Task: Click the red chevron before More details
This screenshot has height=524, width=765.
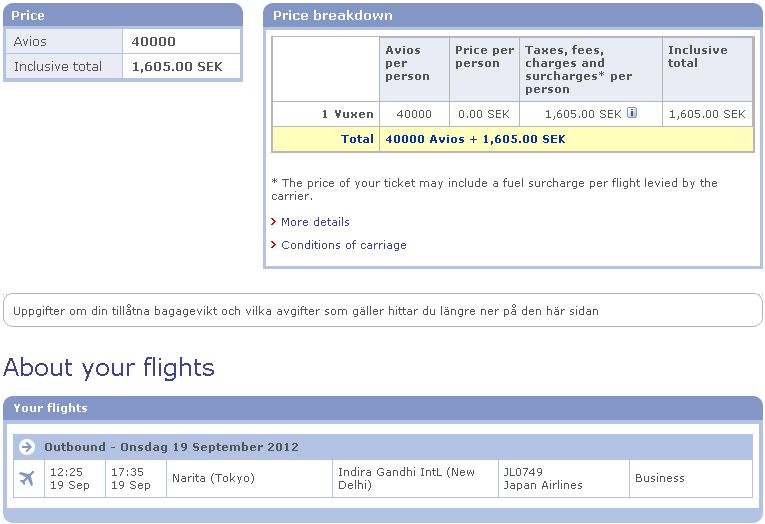Action: tap(274, 222)
